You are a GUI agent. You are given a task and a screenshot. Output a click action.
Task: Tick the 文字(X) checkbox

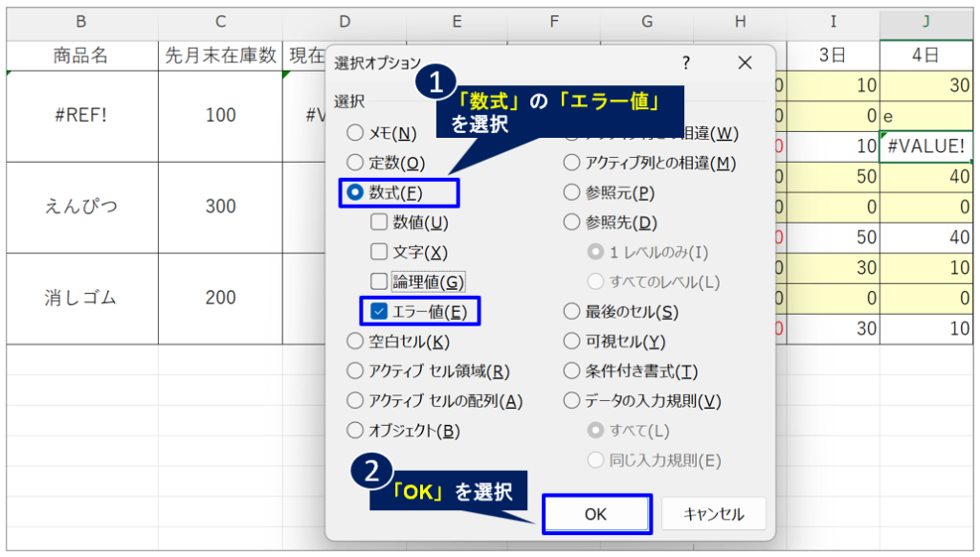tap(379, 253)
